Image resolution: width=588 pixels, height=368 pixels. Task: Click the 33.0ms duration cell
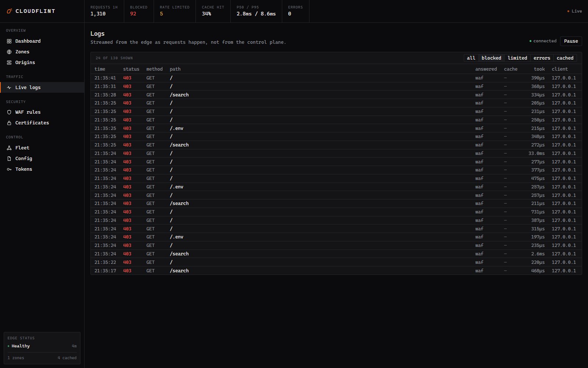click(x=537, y=153)
